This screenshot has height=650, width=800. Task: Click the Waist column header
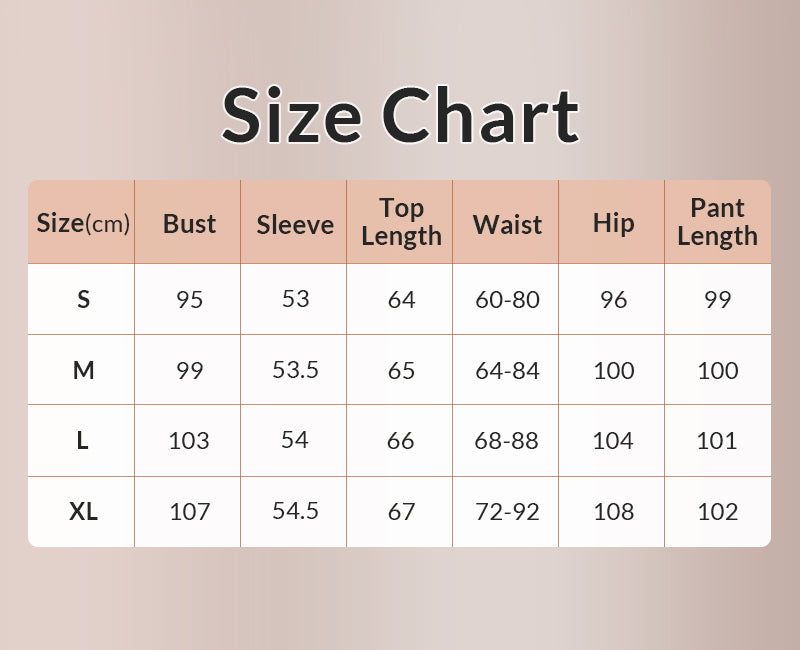(x=507, y=224)
